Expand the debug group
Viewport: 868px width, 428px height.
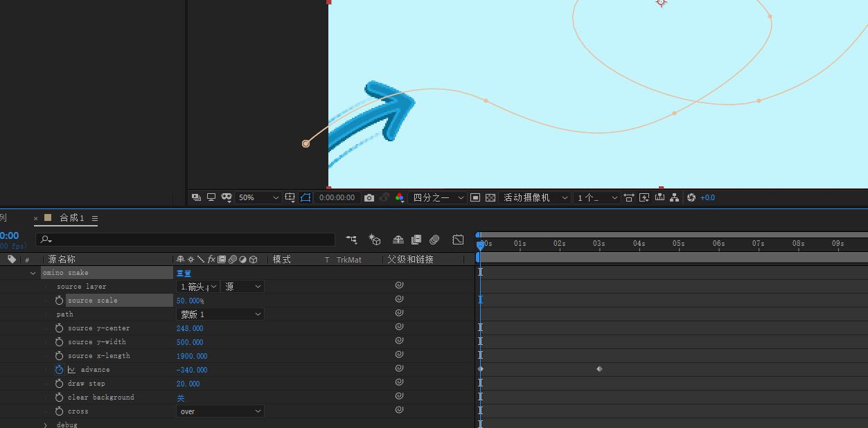(45, 425)
